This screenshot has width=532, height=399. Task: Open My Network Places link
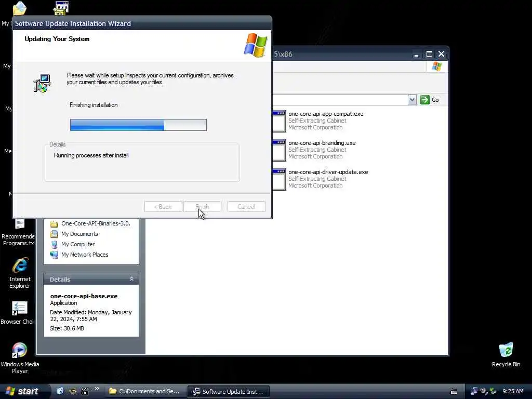(85, 255)
